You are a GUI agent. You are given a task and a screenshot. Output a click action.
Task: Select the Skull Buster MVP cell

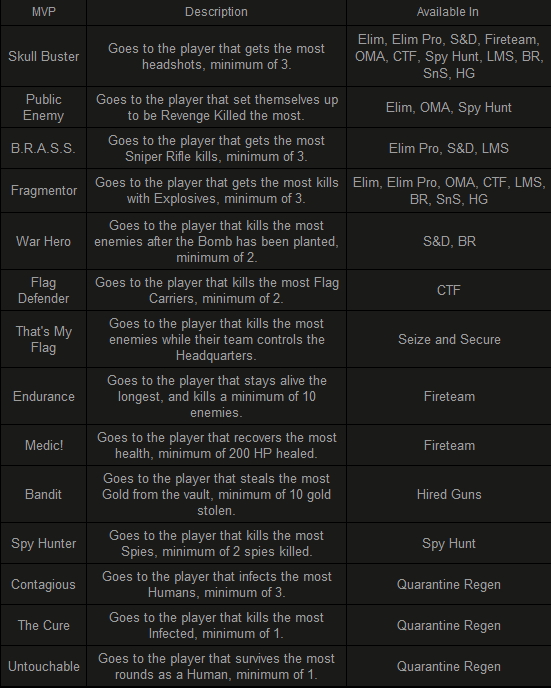(x=43, y=56)
